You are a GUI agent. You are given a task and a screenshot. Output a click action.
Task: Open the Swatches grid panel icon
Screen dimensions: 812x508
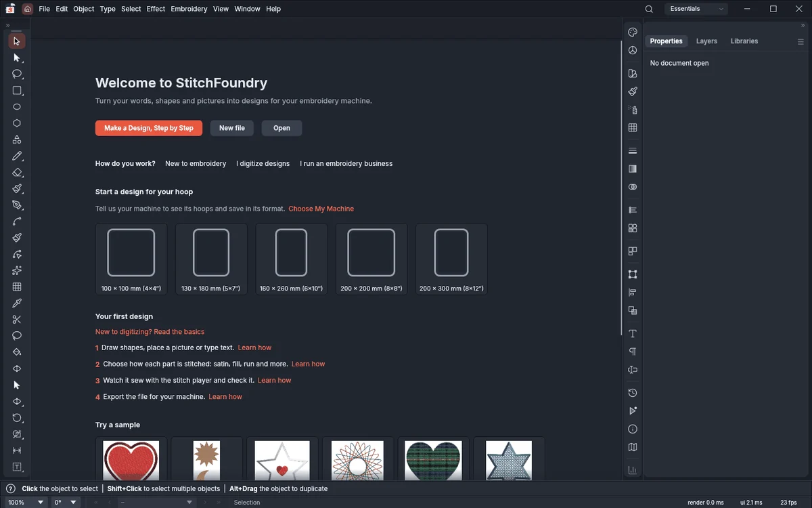coord(633,127)
